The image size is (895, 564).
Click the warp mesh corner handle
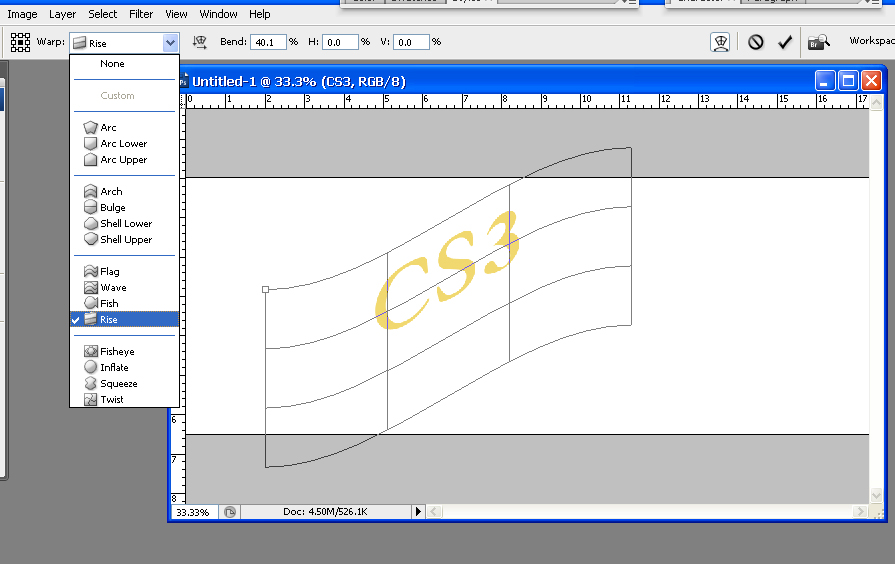pos(265,289)
